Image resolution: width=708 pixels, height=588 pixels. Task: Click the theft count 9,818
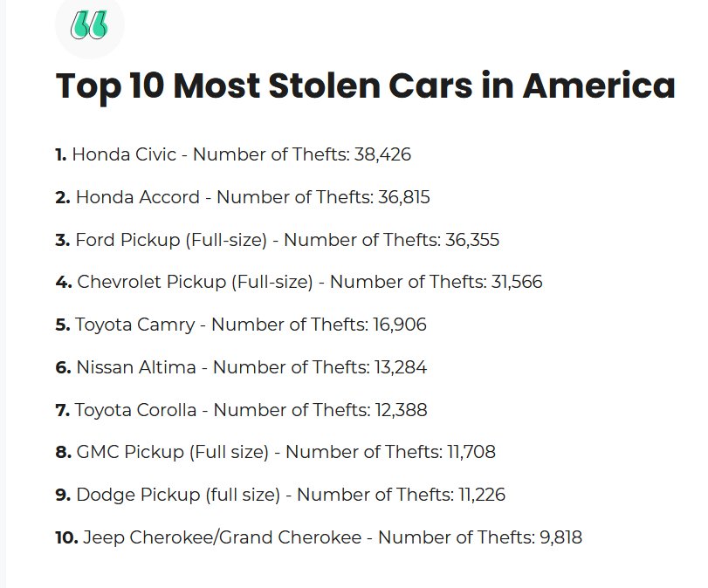560,537
